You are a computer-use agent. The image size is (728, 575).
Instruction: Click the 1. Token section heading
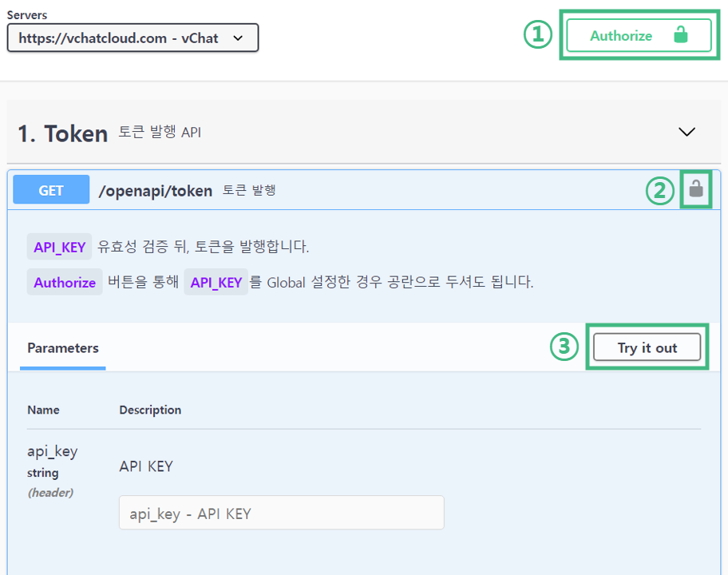(63, 133)
